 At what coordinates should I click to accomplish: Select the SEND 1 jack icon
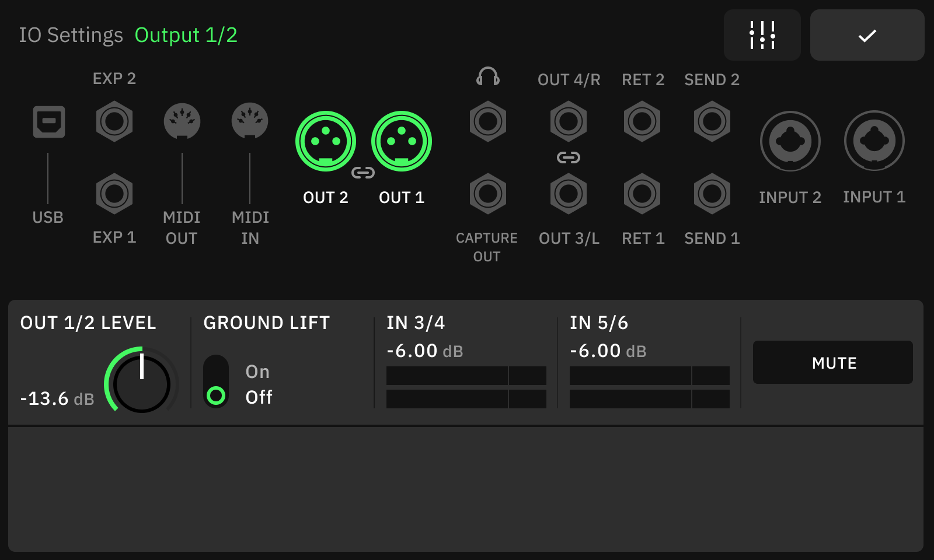click(711, 194)
